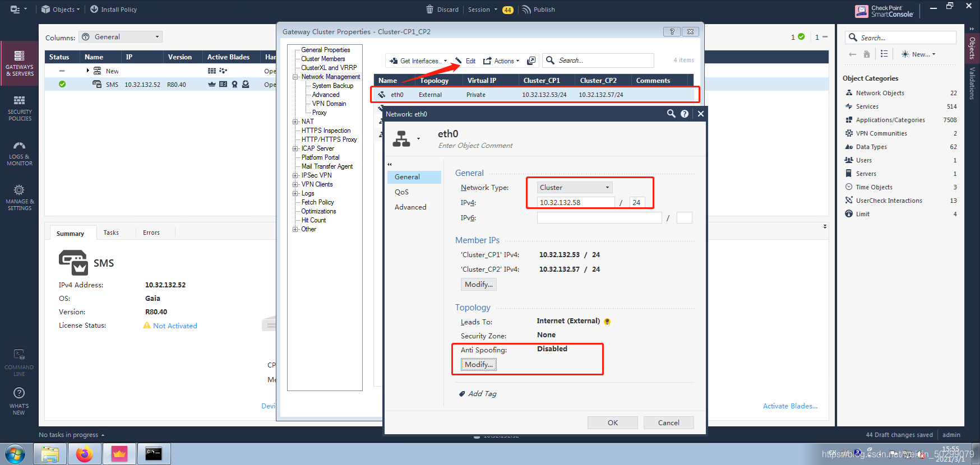Open the Gateways & Servers view

click(20, 63)
